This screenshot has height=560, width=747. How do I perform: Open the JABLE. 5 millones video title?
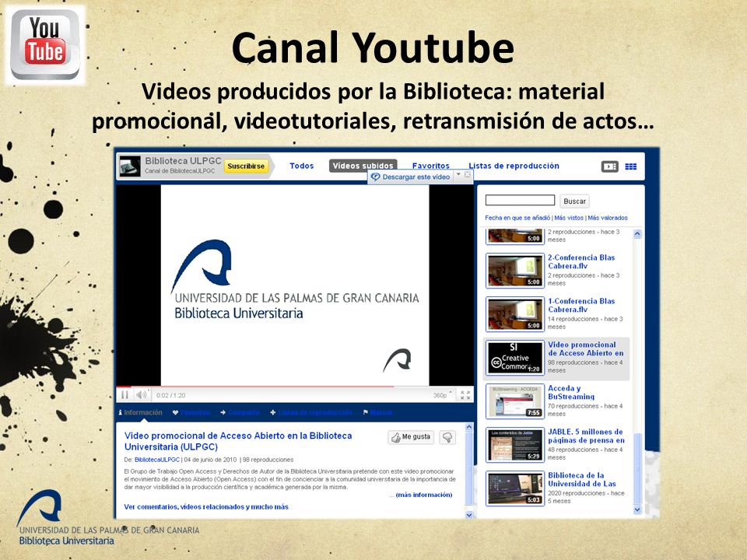(586, 436)
